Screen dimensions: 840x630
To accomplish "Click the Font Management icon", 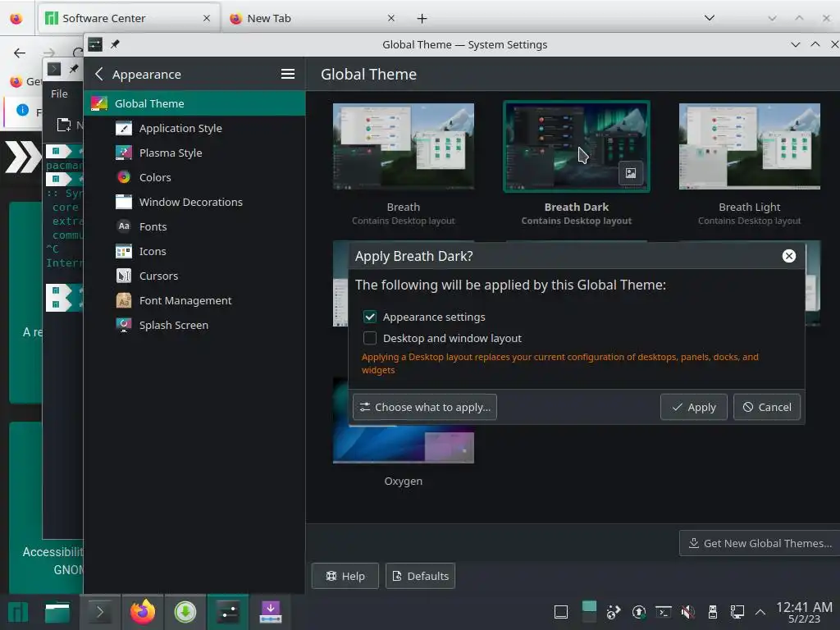I will pos(124,300).
